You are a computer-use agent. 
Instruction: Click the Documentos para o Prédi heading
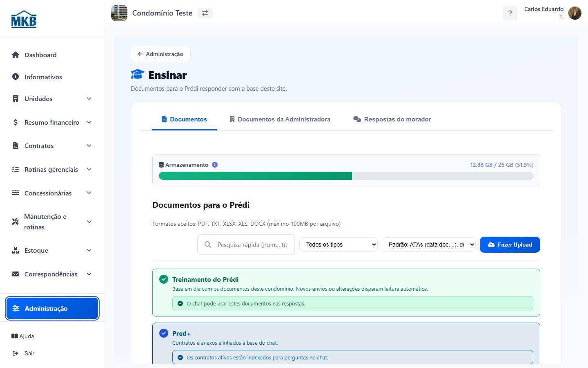(x=201, y=205)
